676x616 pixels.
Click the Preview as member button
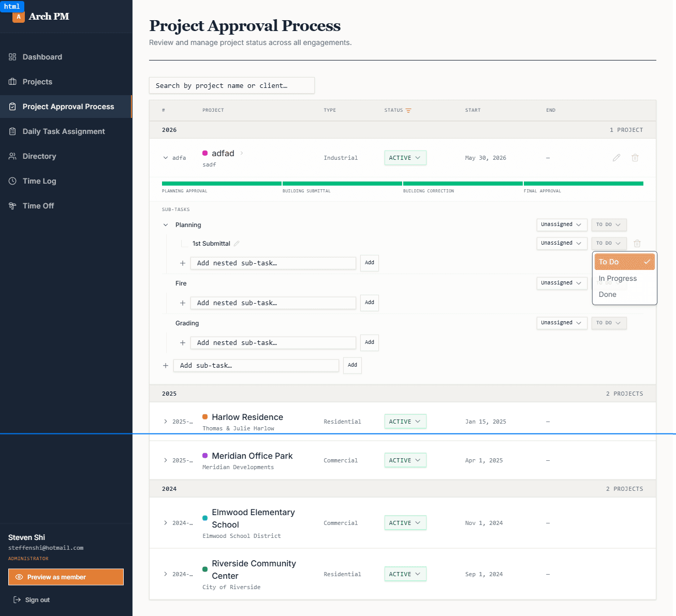point(66,577)
